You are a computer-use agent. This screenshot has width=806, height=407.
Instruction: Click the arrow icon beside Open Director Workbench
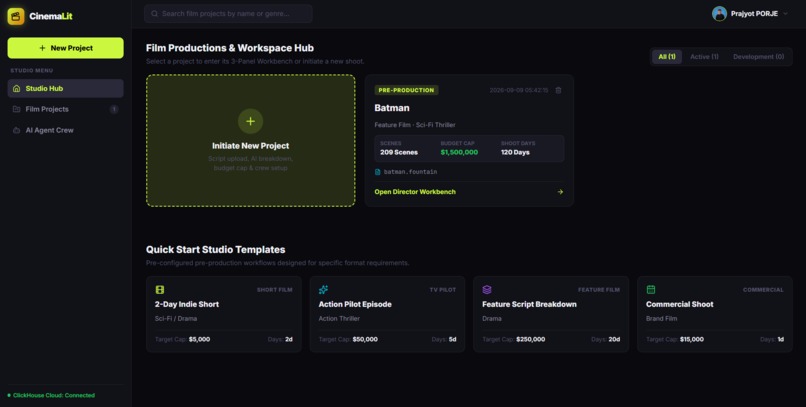(x=560, y=192)
